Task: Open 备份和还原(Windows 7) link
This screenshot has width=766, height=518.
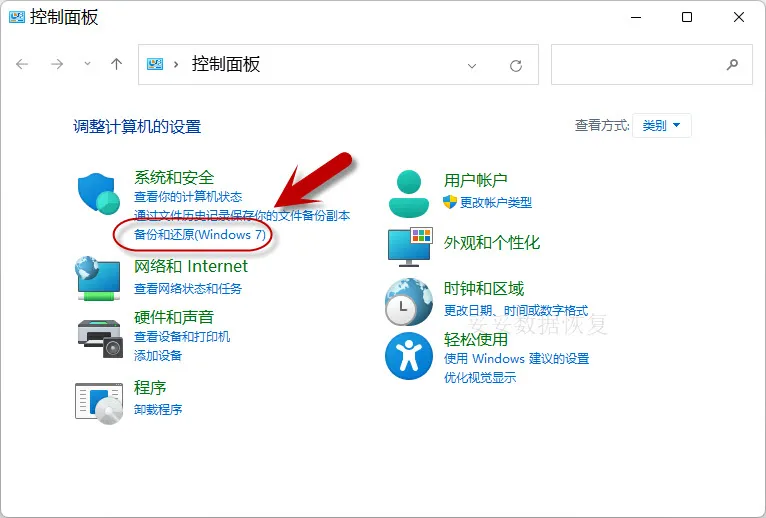Action: tap(200, 235)
